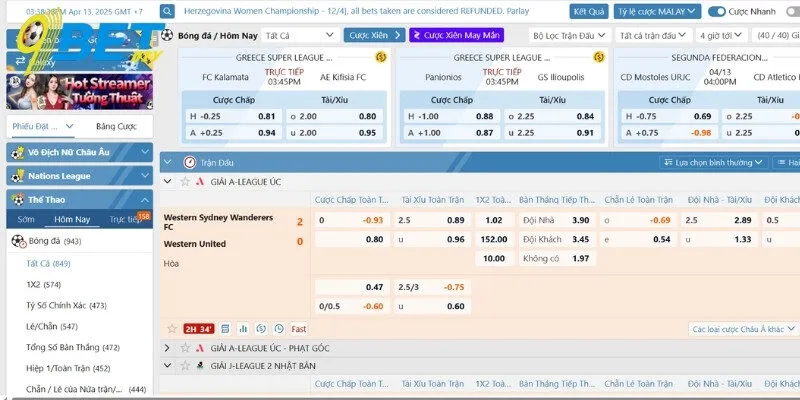Click the Fast button in match row
Image resolution: width=800 pixels, height=400 pixels.
pyautogui.click(x=299, y=329)
